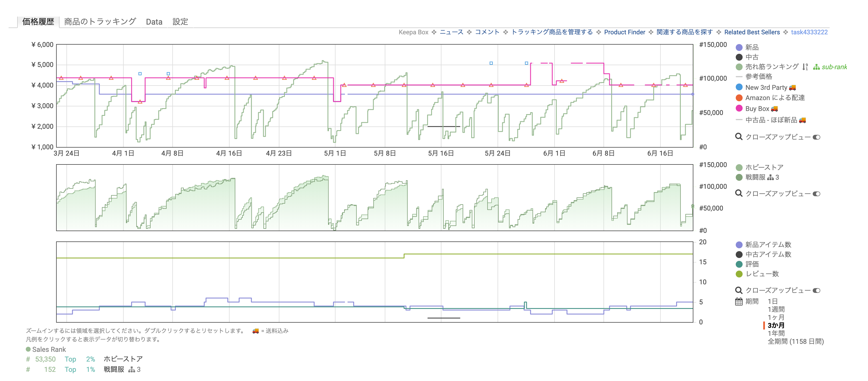Click the 5月 1日 date axis label
Image resolution: width=868 pixels, height=381 pixels.
coord(335,154)
